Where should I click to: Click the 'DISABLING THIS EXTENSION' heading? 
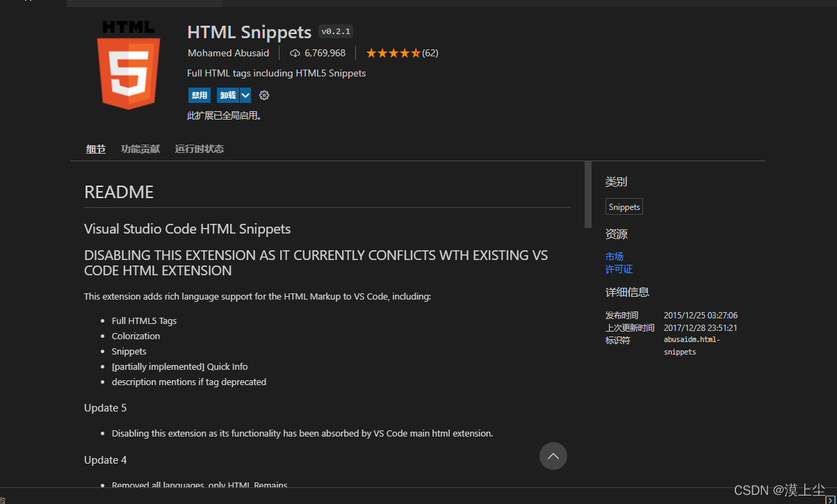click(316, 263)
